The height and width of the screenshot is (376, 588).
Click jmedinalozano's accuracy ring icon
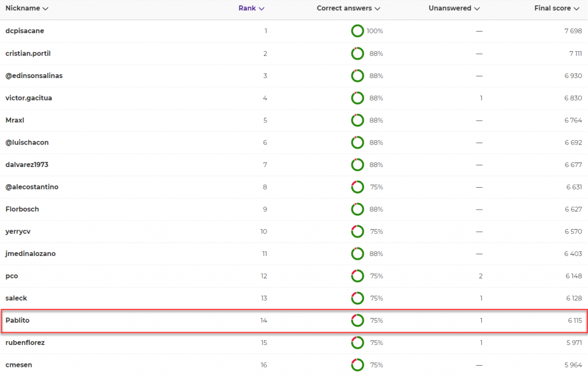coord(357,254)
